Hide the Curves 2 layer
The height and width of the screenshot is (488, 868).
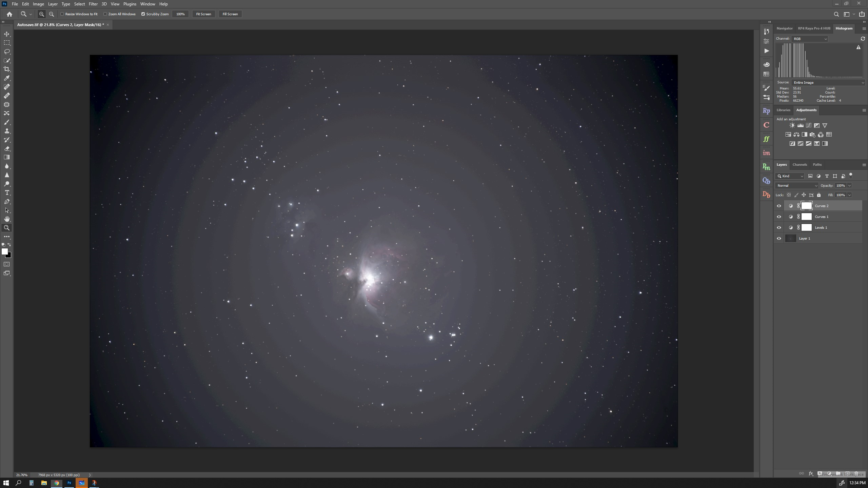click(779, 206)
